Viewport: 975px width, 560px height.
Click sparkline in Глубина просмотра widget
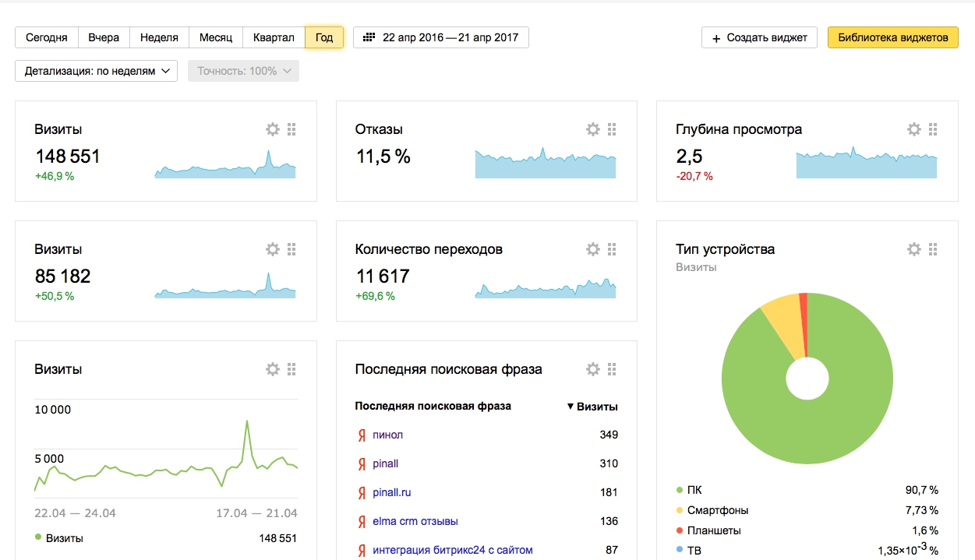click(x=867, y=163)
